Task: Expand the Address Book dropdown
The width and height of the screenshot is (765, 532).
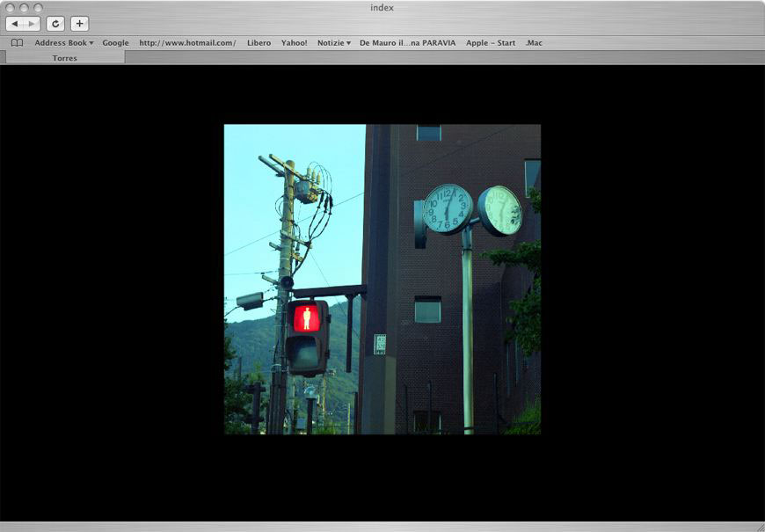Action: click(x=64, y=43)
